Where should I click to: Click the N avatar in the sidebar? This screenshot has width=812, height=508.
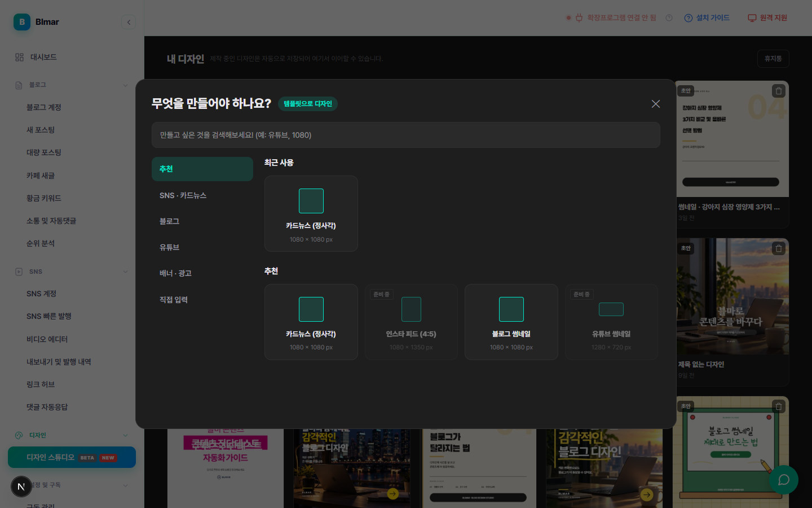click(x=21, y=487)
